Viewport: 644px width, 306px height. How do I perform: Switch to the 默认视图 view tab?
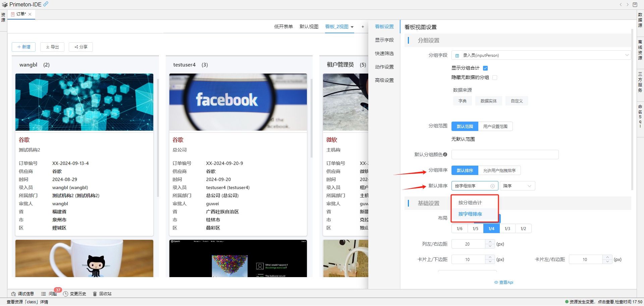(309, 27)
